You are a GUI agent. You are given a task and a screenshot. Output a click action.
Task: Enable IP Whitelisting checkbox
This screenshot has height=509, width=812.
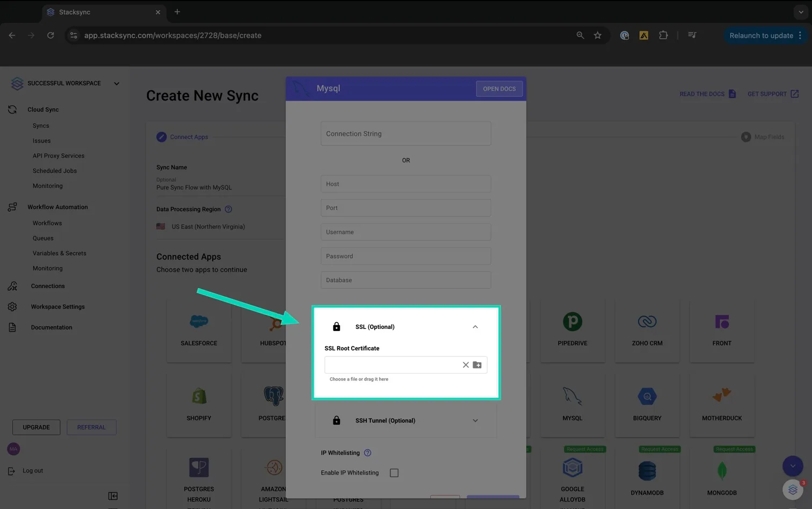coord(394,473)
